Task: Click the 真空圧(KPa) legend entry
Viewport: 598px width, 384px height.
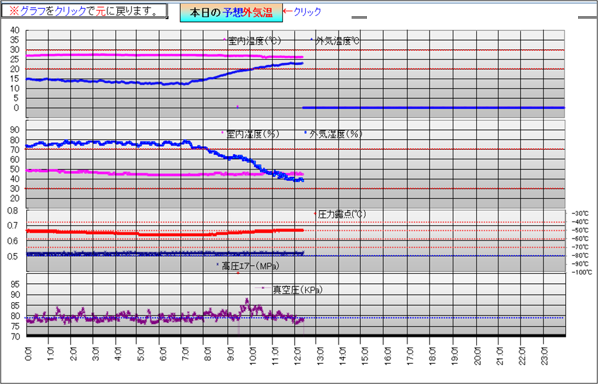Action: click(x=289, y=290)
